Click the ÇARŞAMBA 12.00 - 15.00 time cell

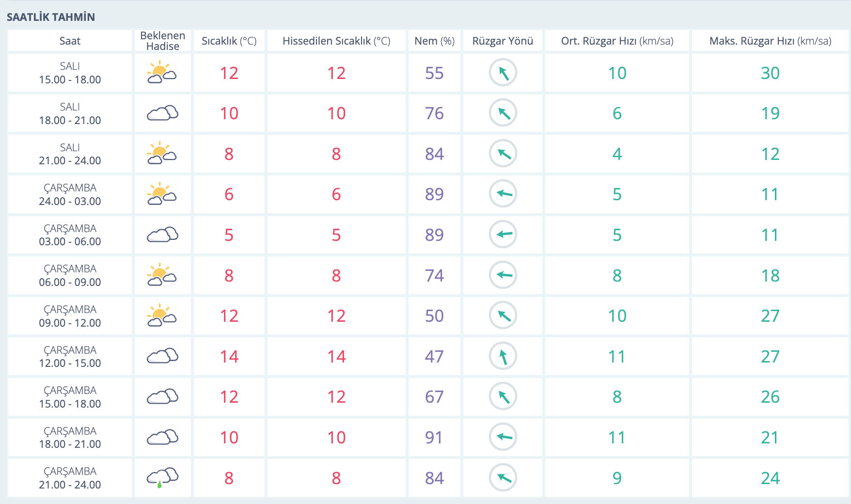pyautogui.click(x=70, y=356)
